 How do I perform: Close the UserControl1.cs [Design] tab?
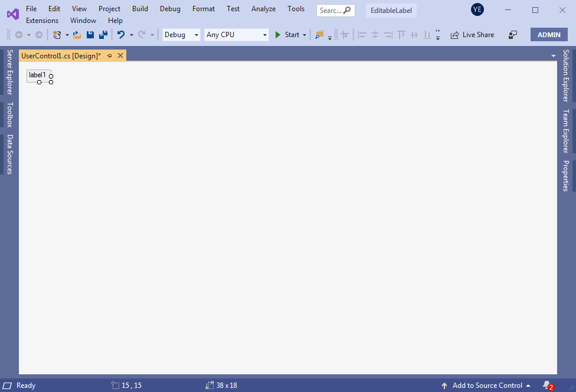[x=120, y=55]
